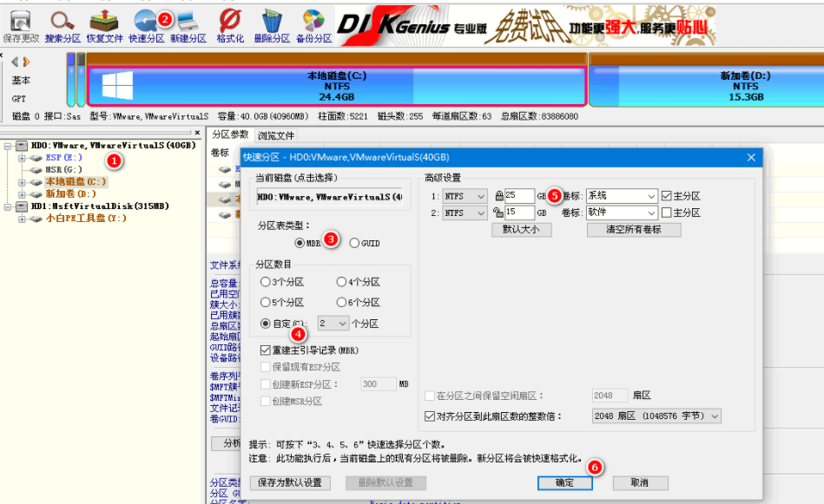Image resolution: width=824 pixels, height=504 pixels.
Task: Select MBR partition table type
Action: pyautogui.click(x=300, y=243)
